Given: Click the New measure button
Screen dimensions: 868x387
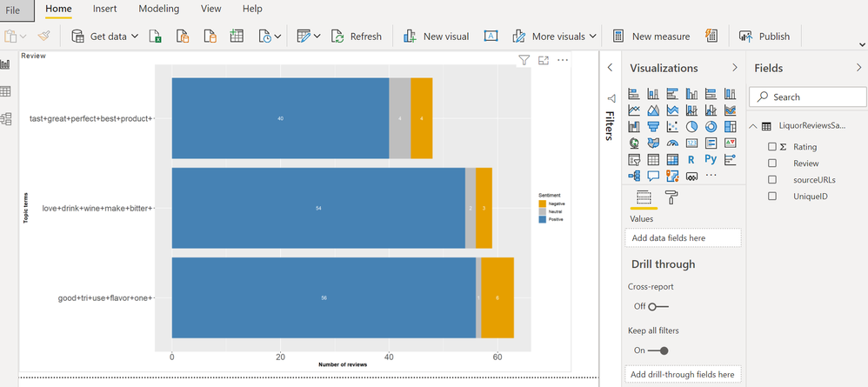Looking at the screenshot, I should (x=651, y=37).
